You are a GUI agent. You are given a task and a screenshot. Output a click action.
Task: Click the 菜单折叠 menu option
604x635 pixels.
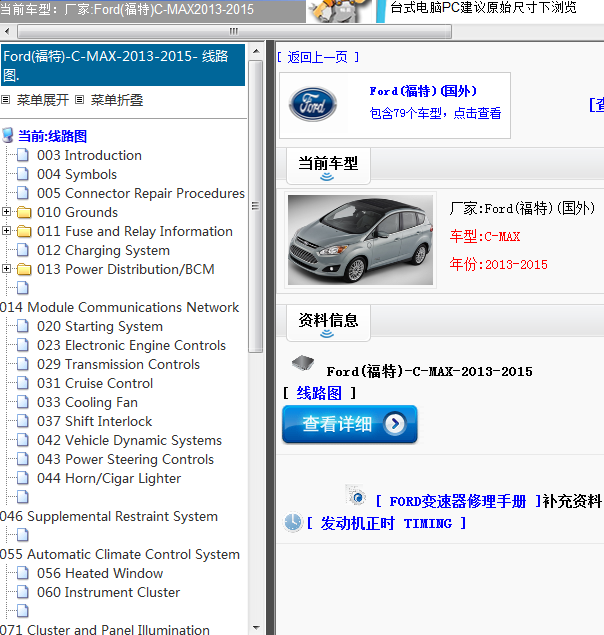[x=117, y=100]
